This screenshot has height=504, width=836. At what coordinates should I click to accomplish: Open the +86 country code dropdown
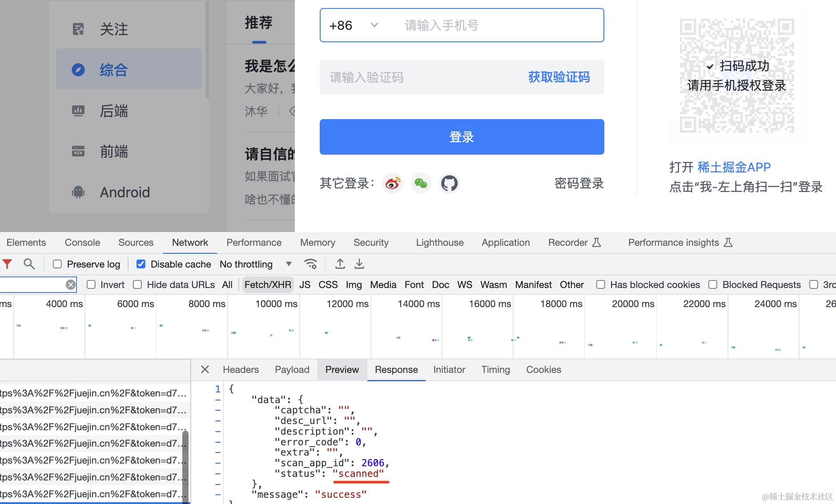354,25
